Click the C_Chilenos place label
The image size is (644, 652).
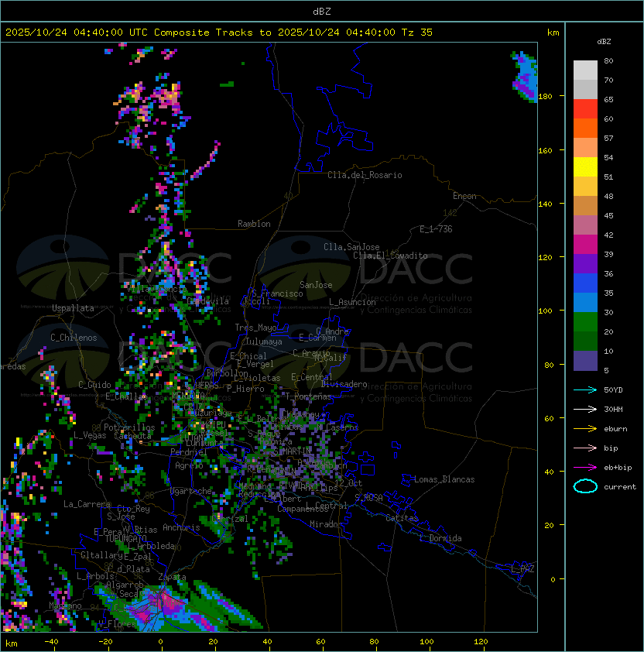tap(74, 338)
